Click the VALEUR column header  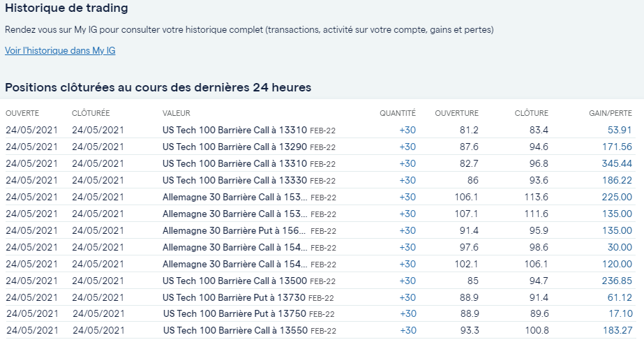[x=177, y=113]
